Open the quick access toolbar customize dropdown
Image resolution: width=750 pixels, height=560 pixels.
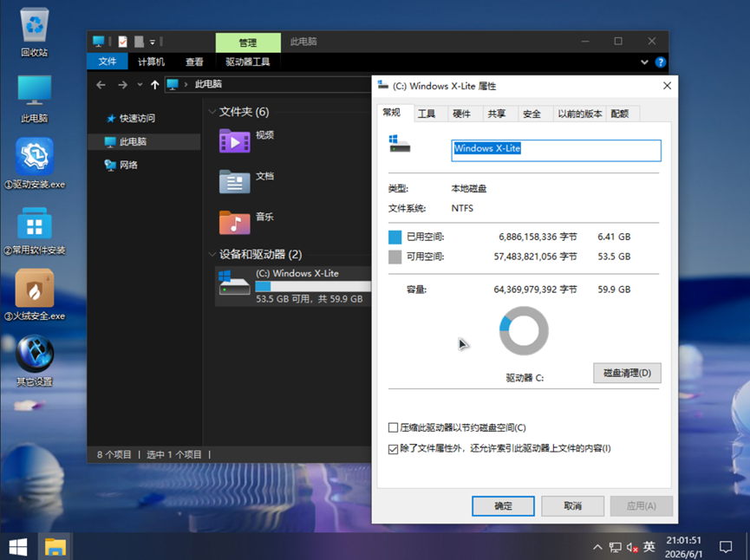coord(153,42)
